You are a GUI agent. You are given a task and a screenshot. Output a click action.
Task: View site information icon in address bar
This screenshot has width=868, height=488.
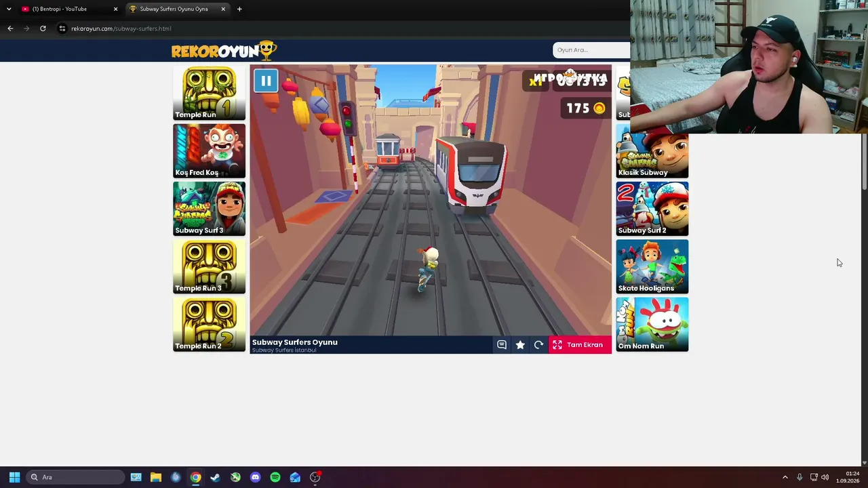pos(62,28)
